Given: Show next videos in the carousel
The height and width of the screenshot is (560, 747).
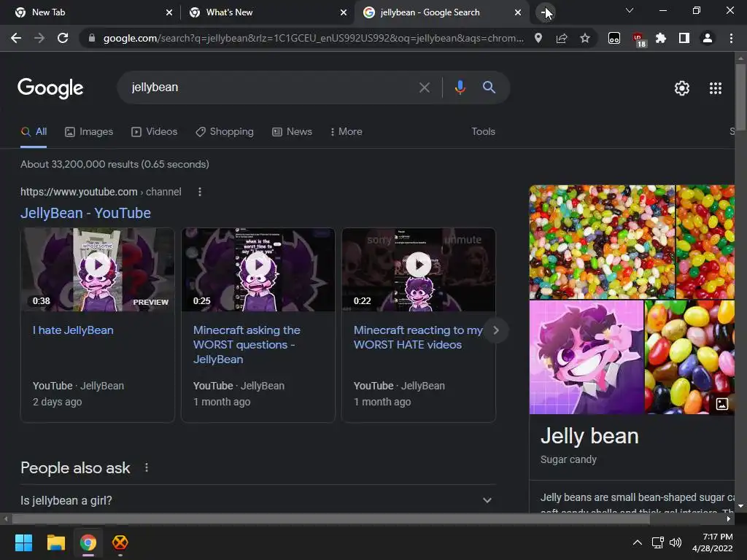Looking at the screenshot, I should pos(496,330).
